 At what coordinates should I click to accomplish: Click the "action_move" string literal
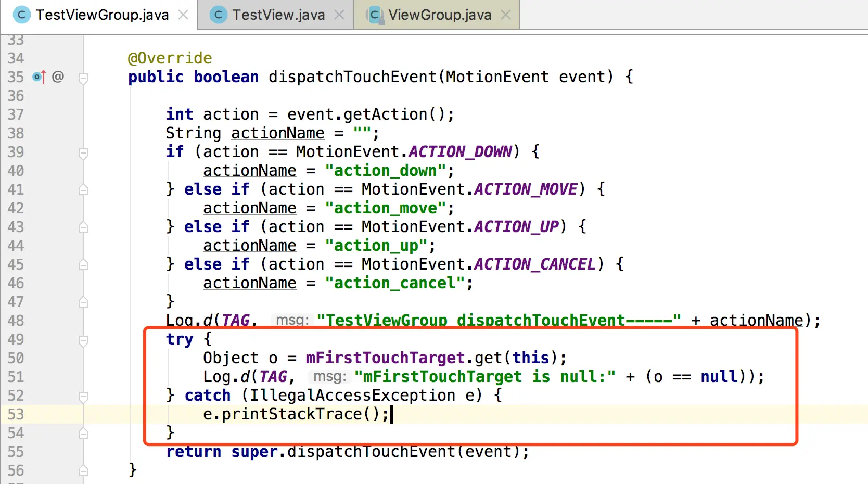coord(385,208)
